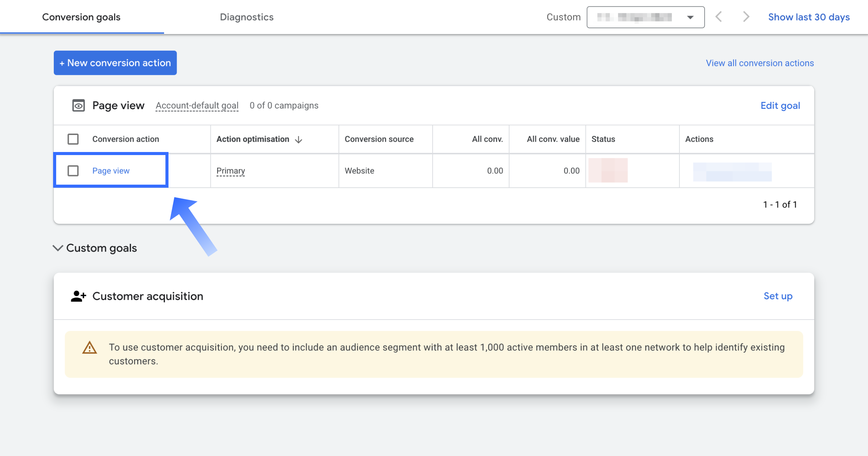Click the Customer acquisition person-plus icon

tap(78, 296)
